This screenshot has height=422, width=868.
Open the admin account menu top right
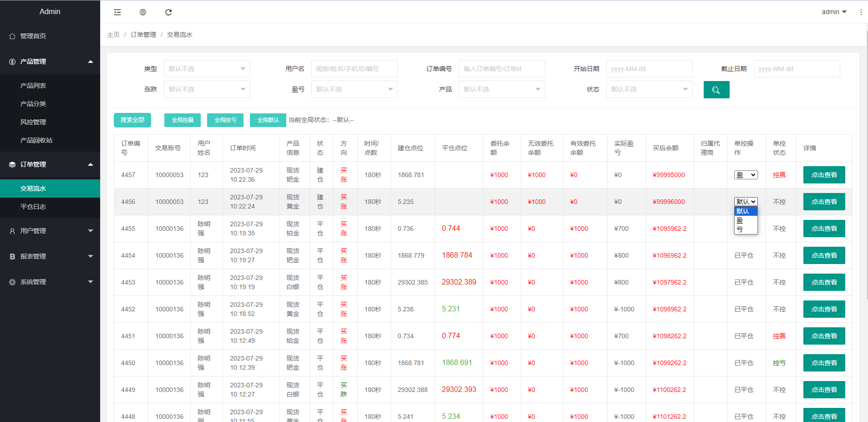(x=833, y=12)
